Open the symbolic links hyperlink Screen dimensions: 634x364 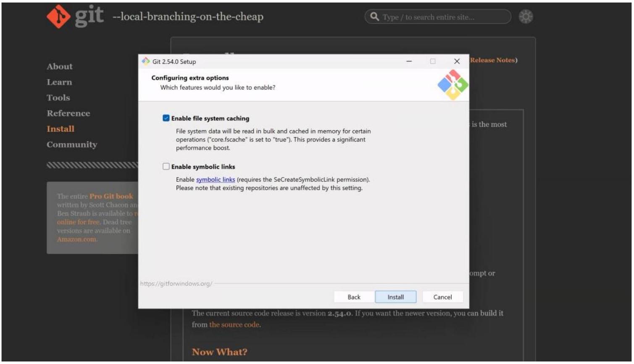(216, 180)
